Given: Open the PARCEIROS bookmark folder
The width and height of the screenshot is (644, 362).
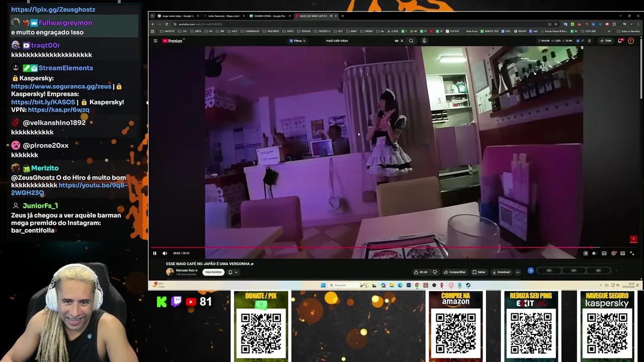Looking at the screenshot, I should tap(271, 31).
